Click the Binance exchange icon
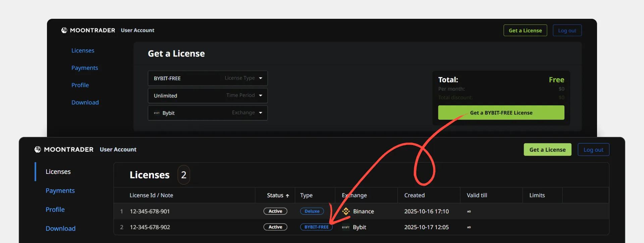 click(x=346, y=211)
